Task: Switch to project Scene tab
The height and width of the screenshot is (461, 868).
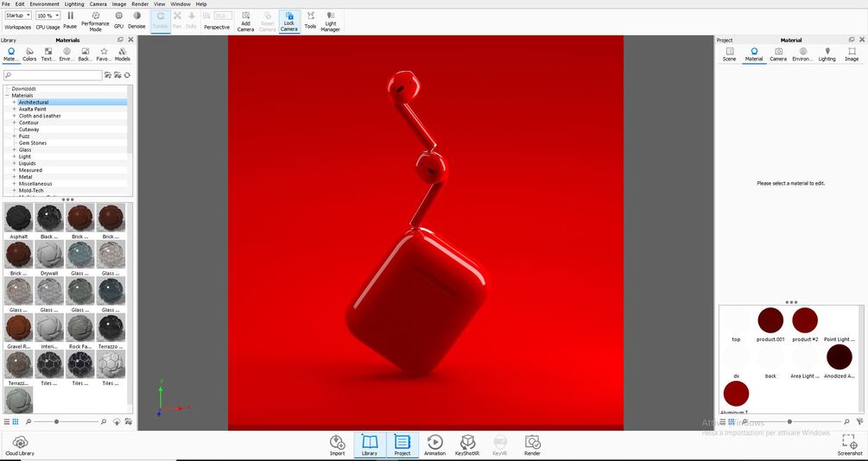Action: [730, 54]
